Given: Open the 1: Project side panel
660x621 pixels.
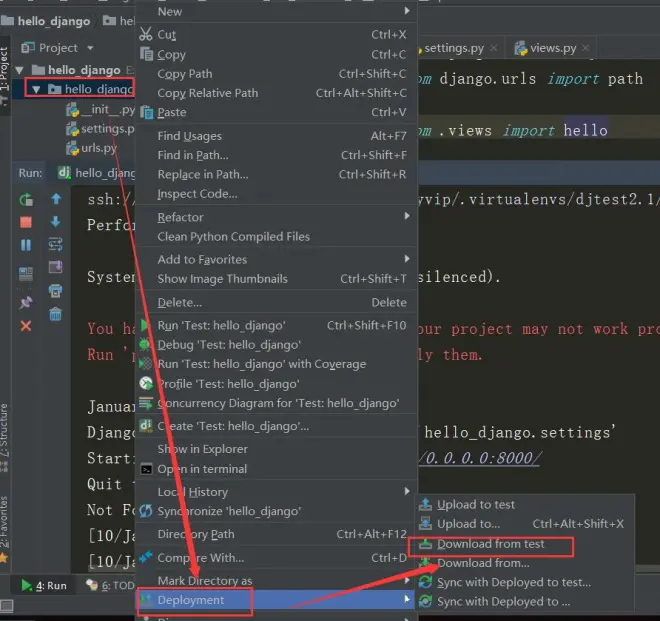Looking at the screenshot, I should point(4,74).
